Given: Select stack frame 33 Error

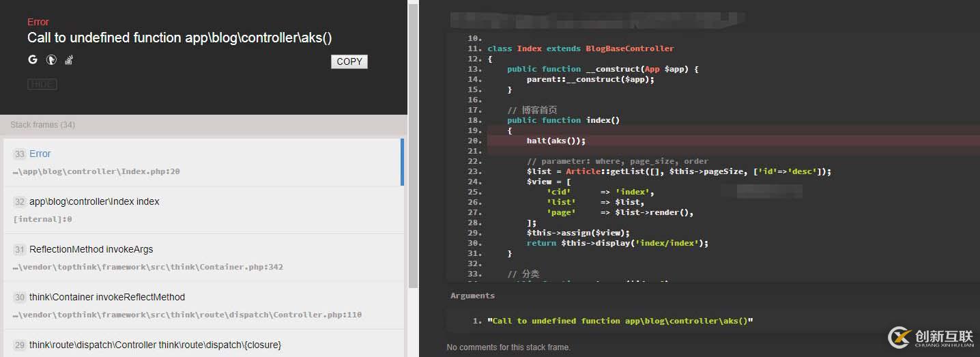Looking at the screenshot, I should (x=202, y=162).
